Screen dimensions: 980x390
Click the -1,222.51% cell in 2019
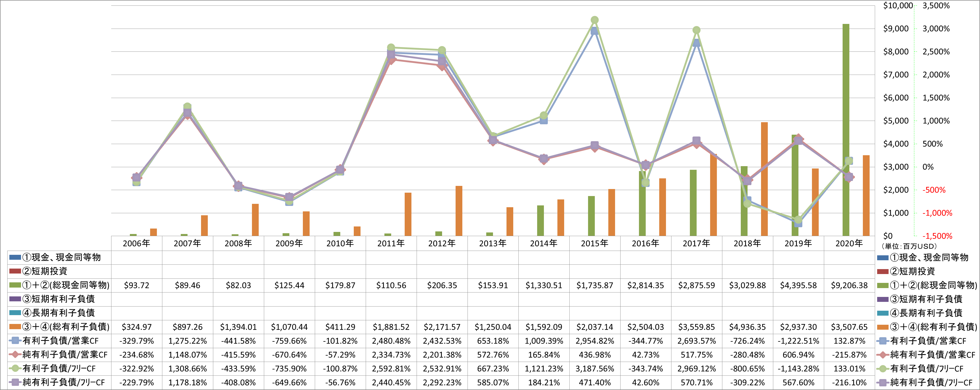(798, 341)
